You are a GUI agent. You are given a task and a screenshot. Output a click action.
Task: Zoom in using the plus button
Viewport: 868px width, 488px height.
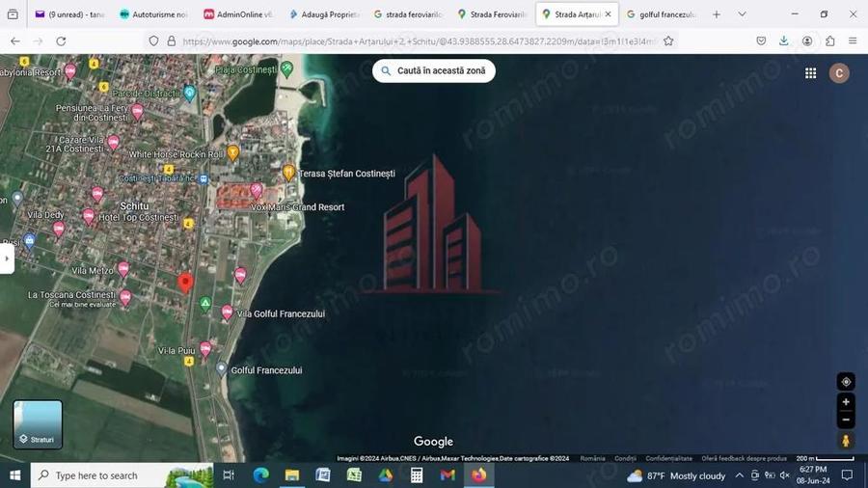(846, 402)
